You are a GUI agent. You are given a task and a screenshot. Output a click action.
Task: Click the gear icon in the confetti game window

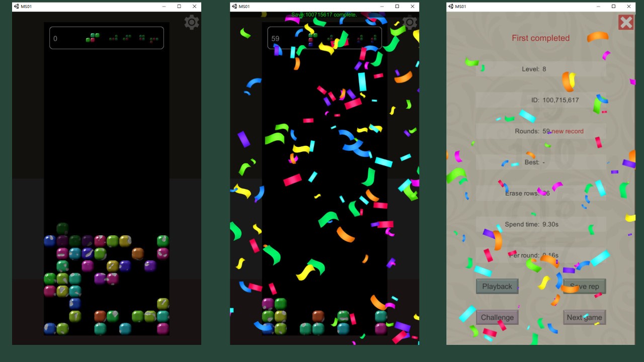(410, 23)
